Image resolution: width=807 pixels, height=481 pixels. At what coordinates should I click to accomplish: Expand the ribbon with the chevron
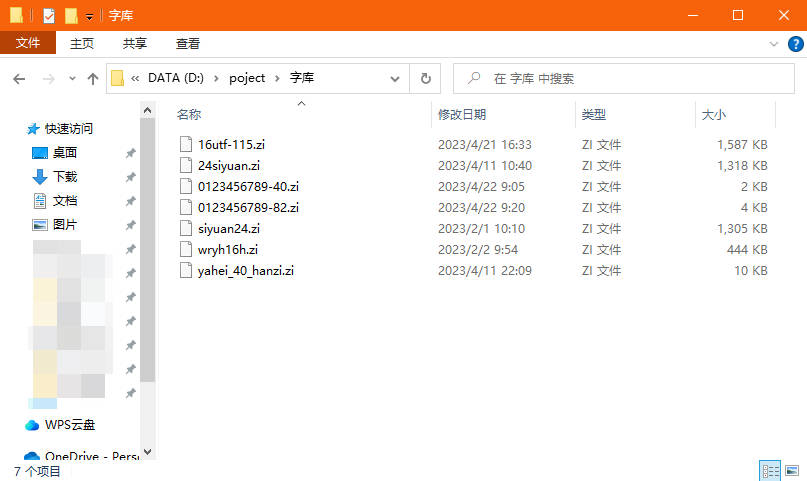pyautogui.click(x=774, y=44)
